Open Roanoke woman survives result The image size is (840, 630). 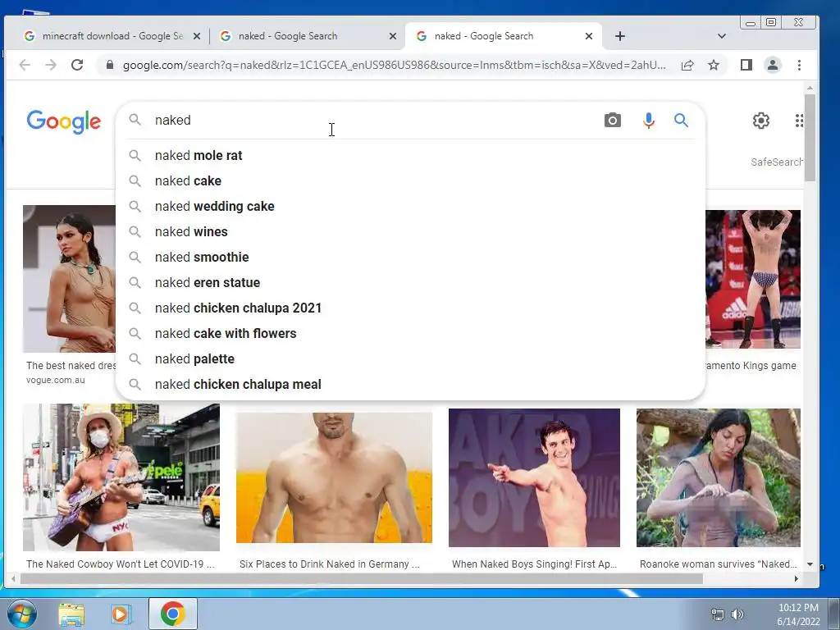pyautogui.click(x=718, y=564)
